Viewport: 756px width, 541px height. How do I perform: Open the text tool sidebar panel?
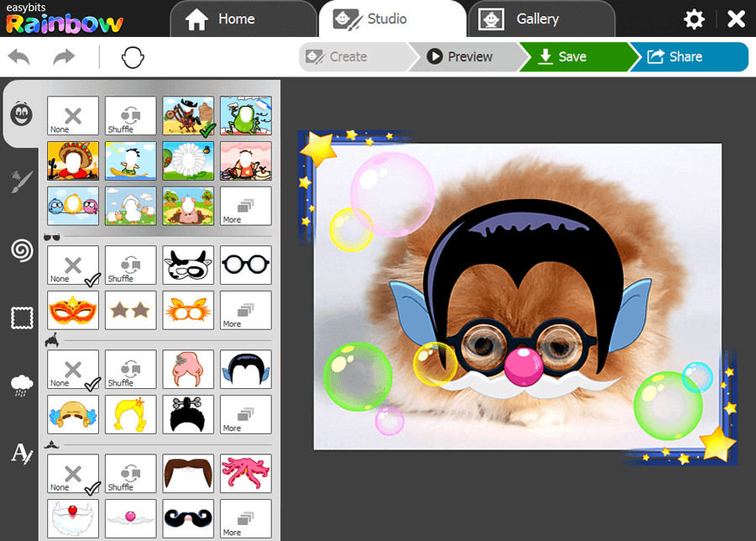tap(21, 453)
